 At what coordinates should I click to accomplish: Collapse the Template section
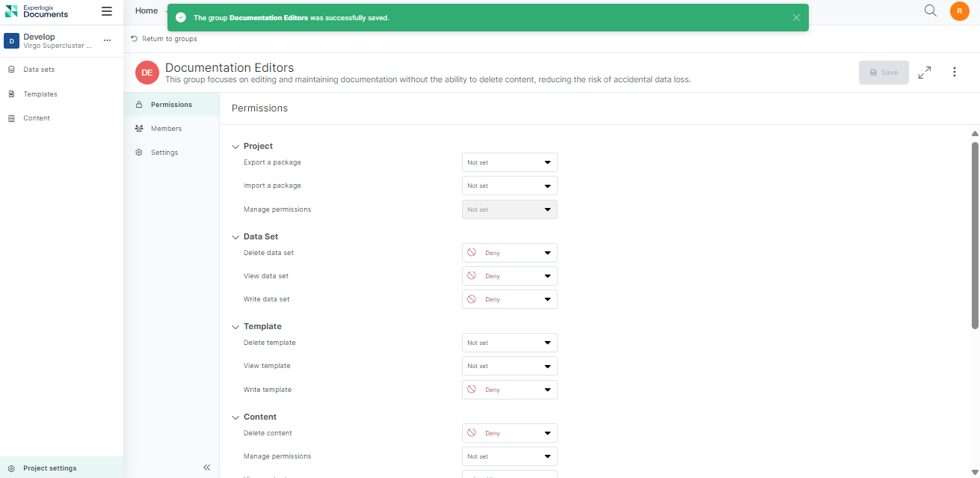[235, 327]
